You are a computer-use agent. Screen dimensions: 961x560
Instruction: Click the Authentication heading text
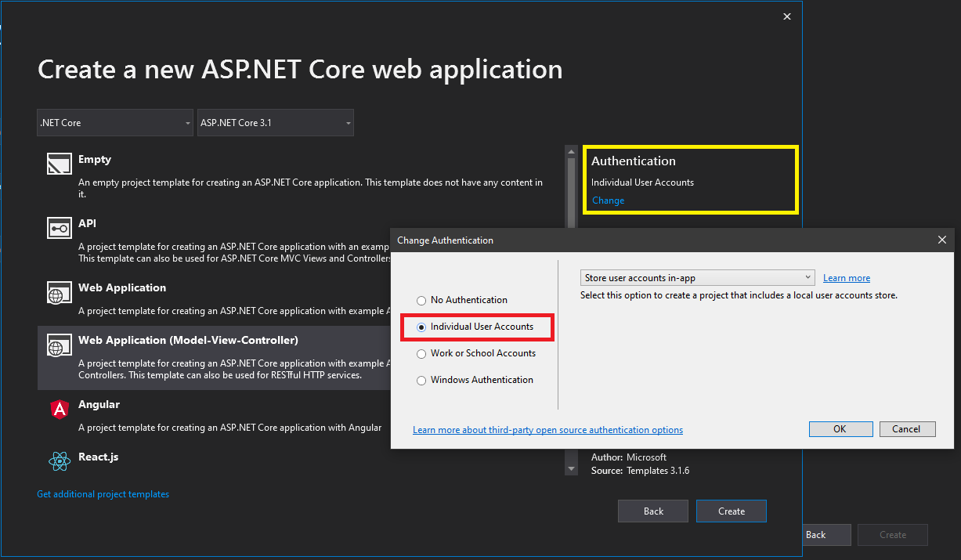(633, 161)
